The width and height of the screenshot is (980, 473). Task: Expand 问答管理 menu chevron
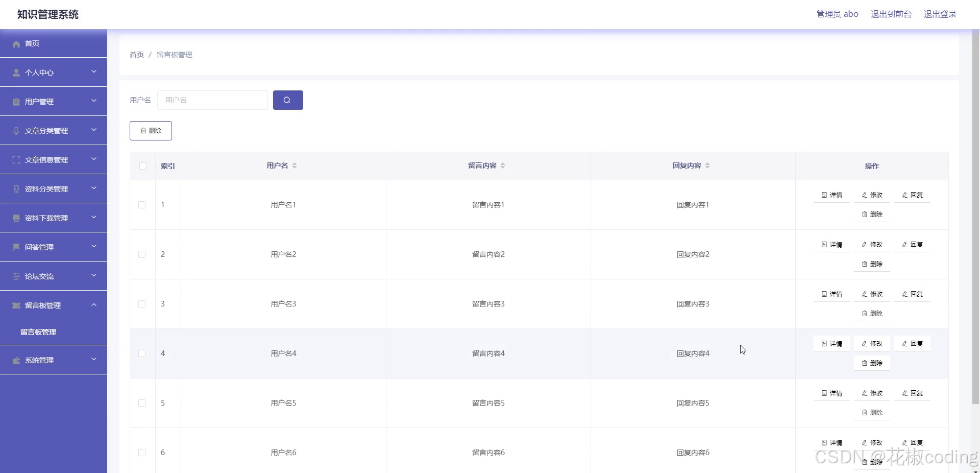(94, 246)
